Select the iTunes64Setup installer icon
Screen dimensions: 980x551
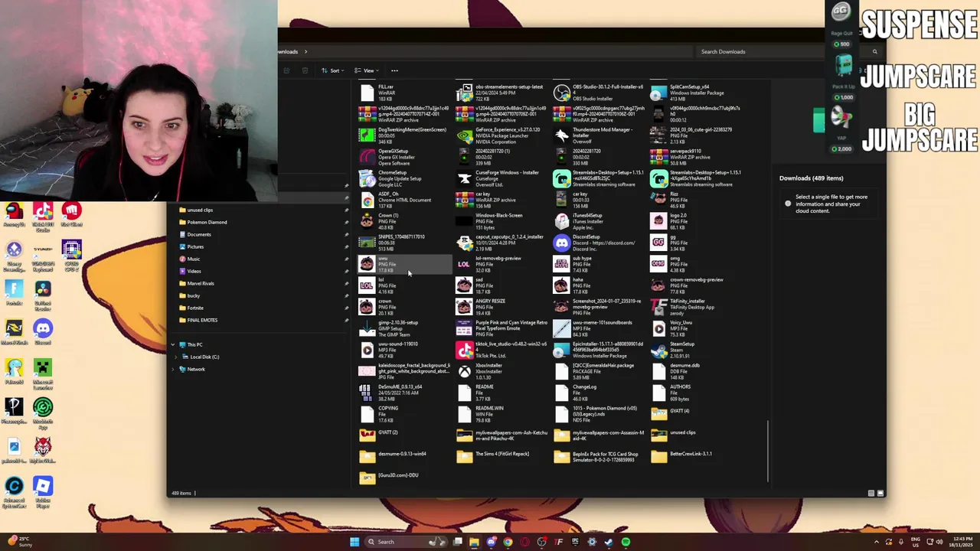(562, 222)
